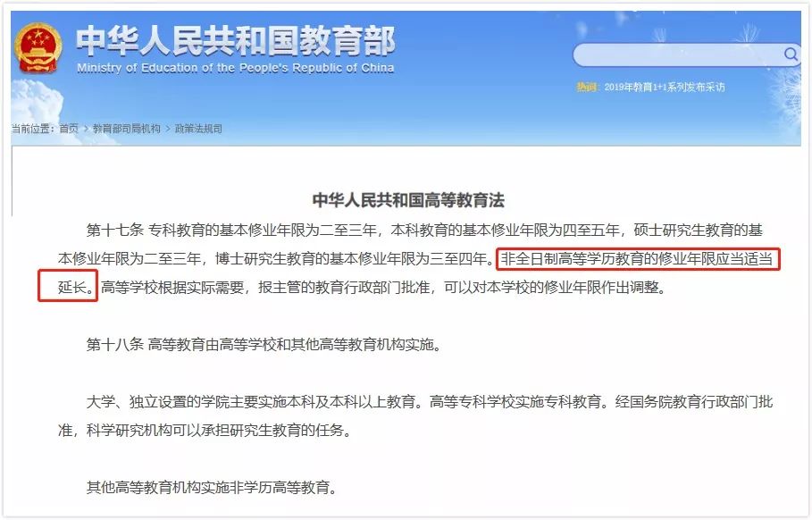Click the 中华人民共和国高等教育法 article heading

[408, 200]
